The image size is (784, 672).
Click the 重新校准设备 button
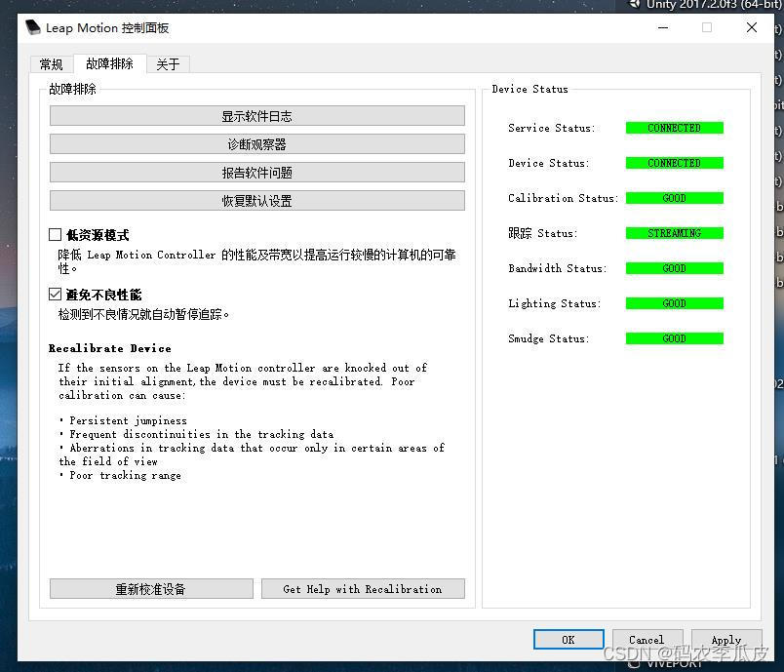click(x=151, y=588)
